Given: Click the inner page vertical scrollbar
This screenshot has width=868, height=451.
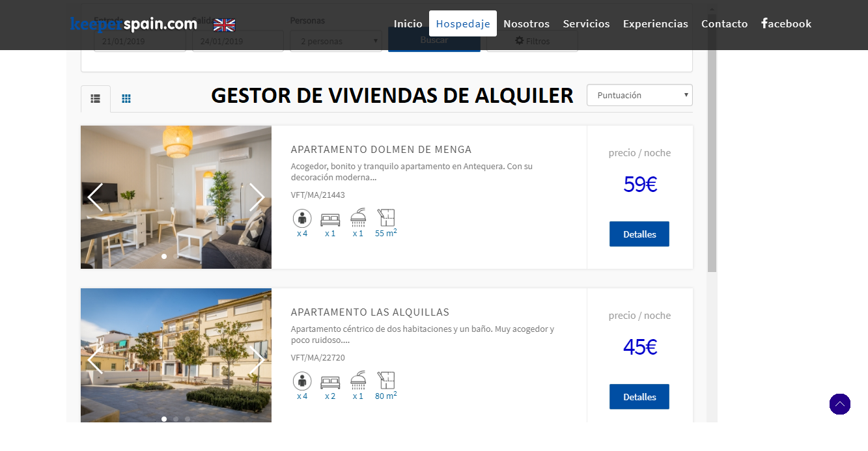Looking at the screenshot, I should click(x=712, y=150).
